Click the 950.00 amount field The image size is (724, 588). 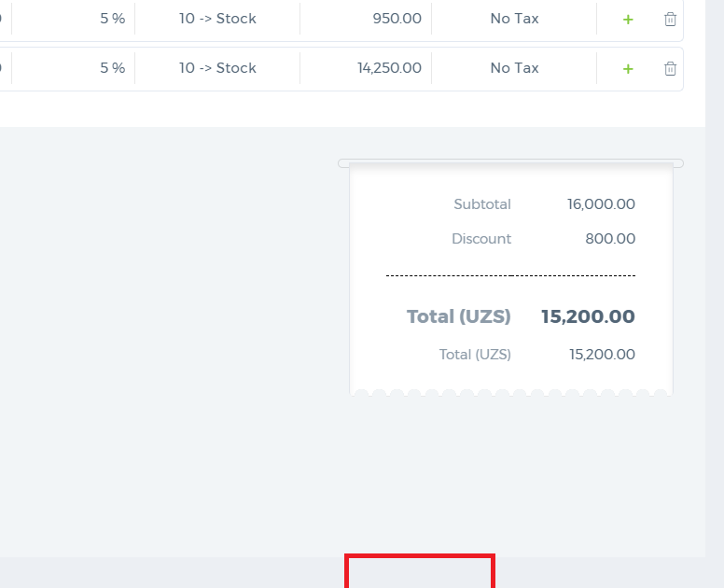[366, 19]
